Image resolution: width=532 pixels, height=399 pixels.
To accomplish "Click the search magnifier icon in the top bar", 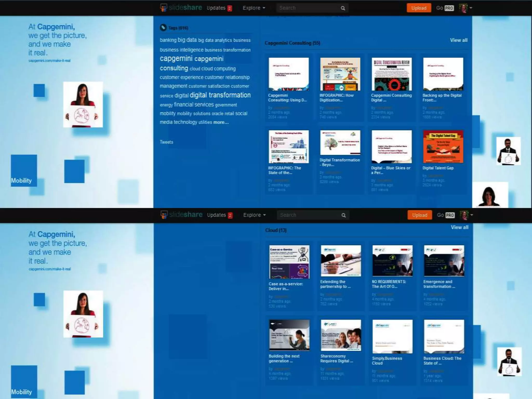I will pos(343,8).
